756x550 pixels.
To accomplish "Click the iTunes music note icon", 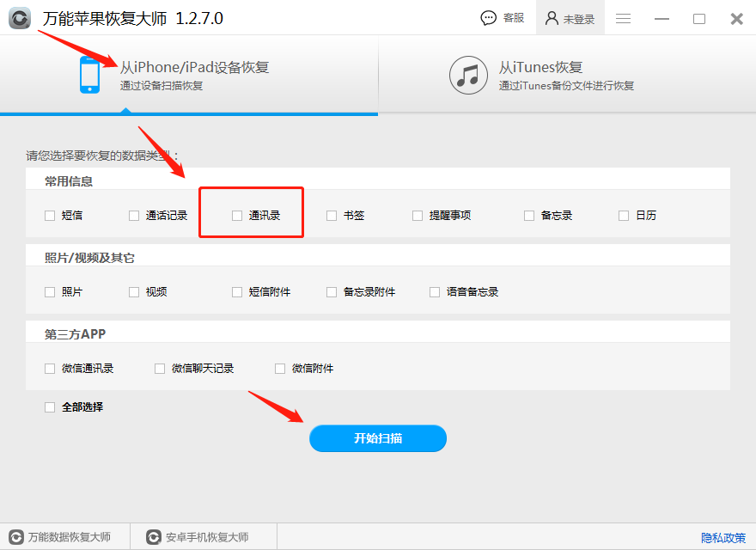I will pyautogui.click(x=468, y=76).
